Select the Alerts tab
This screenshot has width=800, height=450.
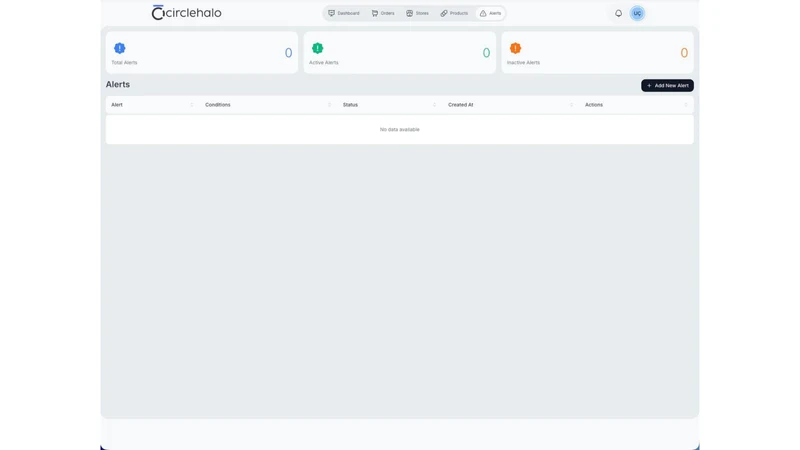[x=490, y=13]
